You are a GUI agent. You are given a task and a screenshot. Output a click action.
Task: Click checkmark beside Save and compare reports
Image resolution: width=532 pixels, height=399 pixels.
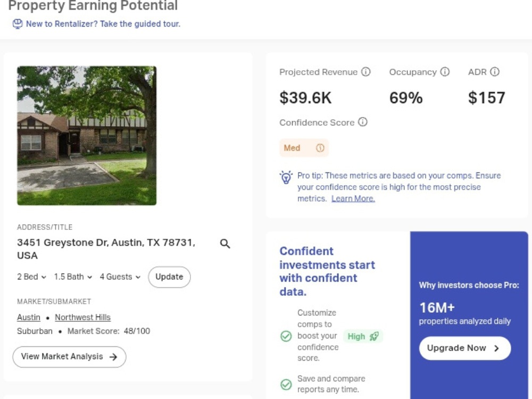[286, 385]
